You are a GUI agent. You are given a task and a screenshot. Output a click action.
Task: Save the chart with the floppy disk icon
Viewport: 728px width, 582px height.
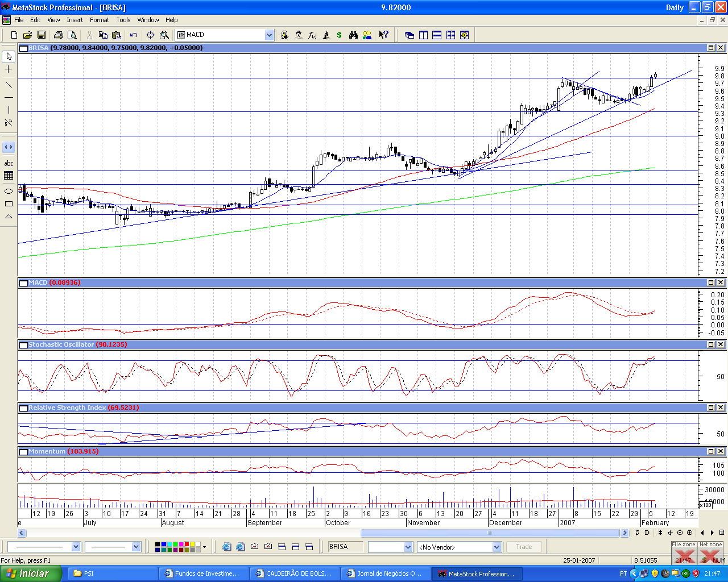pyautogui.click(x=41, y=35)
